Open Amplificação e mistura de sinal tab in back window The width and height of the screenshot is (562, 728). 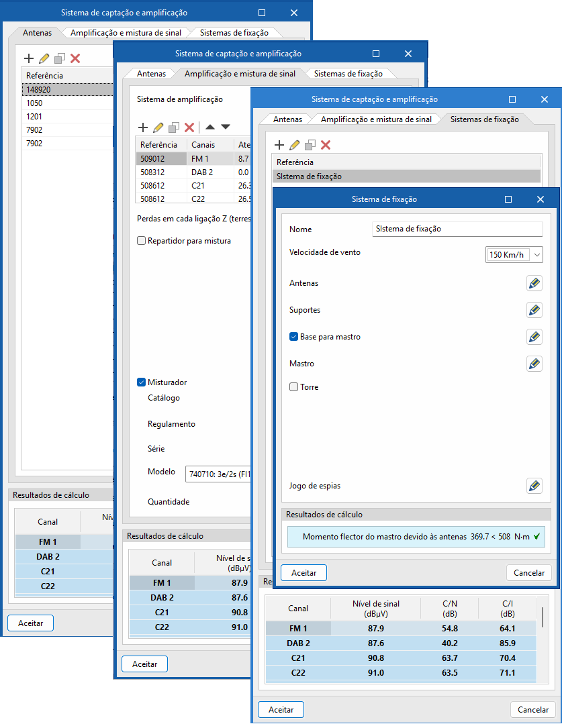click(126, 33)
